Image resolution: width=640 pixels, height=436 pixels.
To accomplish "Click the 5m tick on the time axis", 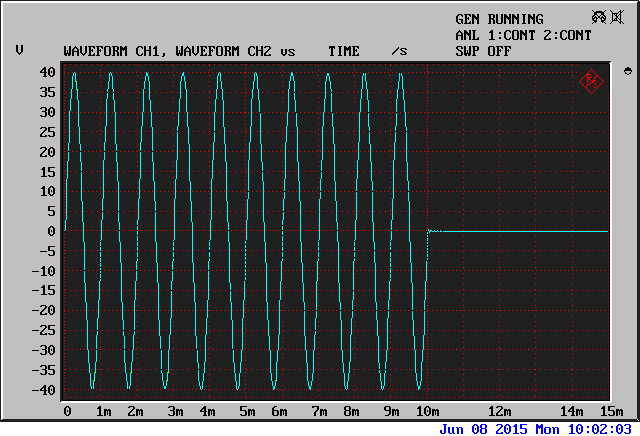I will click(247, 412).
